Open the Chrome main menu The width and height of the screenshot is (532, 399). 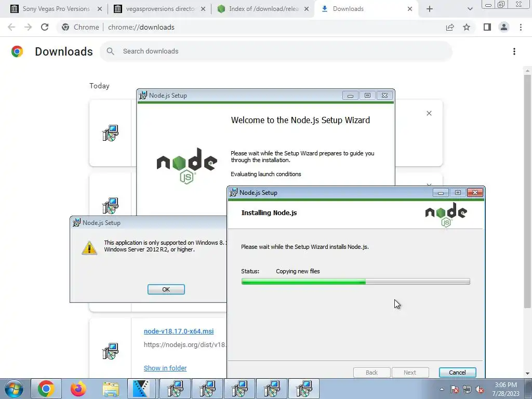pos(521,27)
